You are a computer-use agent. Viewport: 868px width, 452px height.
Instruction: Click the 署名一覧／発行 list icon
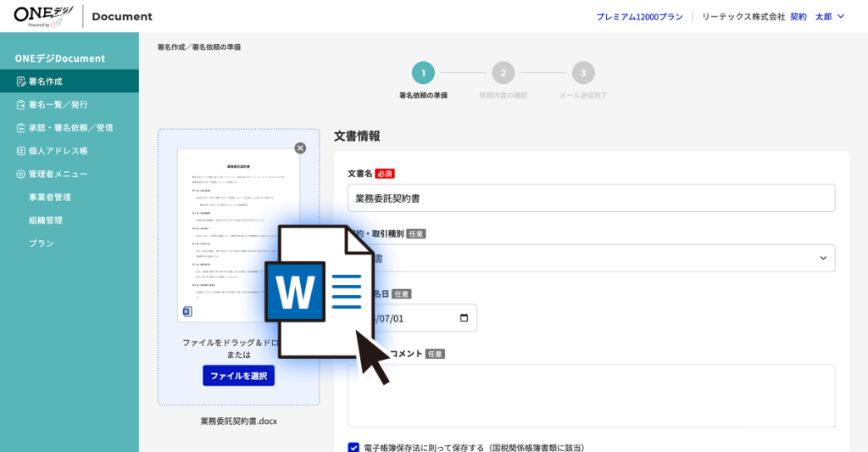tap(21, 104)
